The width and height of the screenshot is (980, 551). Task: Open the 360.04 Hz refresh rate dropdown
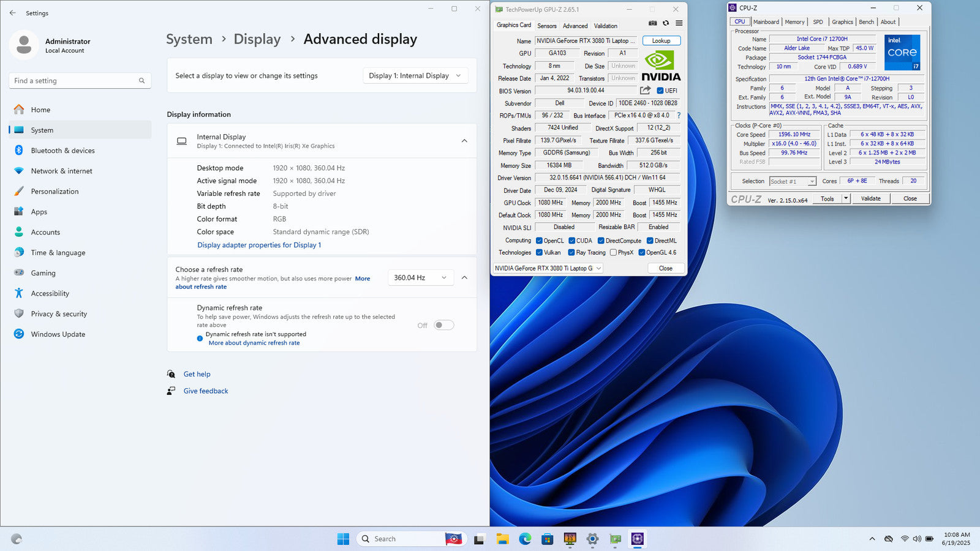coord(421,278)
